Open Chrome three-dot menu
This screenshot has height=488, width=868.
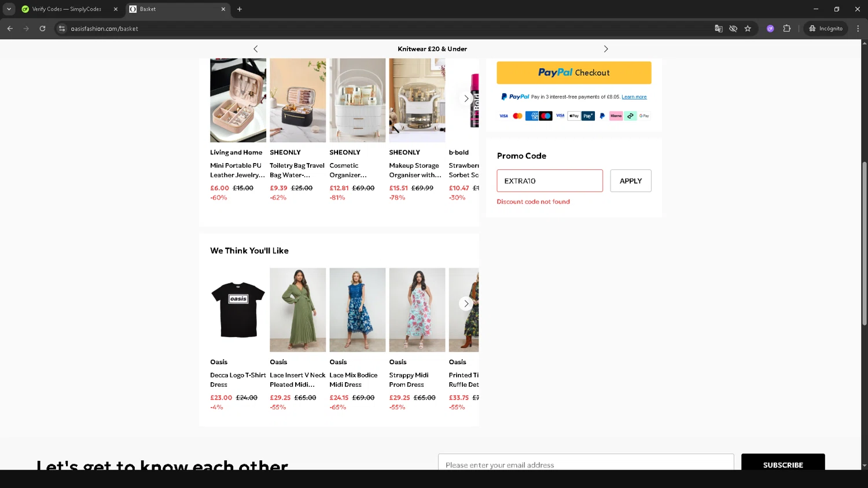click(858, 28)
